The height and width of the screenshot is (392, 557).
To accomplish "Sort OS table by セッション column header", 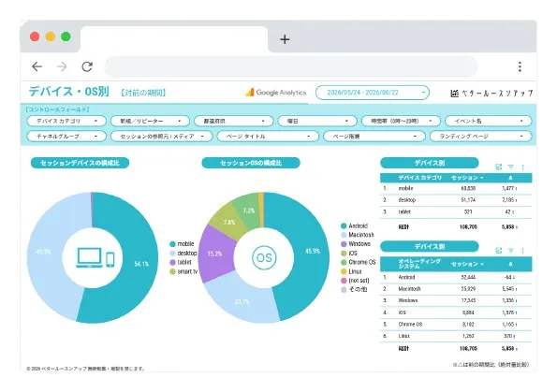I will (467, 264).
